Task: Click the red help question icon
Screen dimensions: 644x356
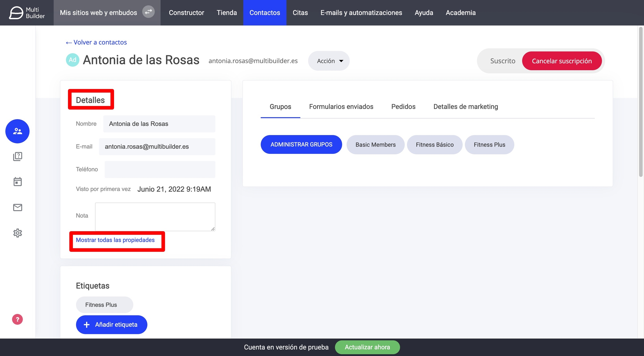Action: point(17,319)
